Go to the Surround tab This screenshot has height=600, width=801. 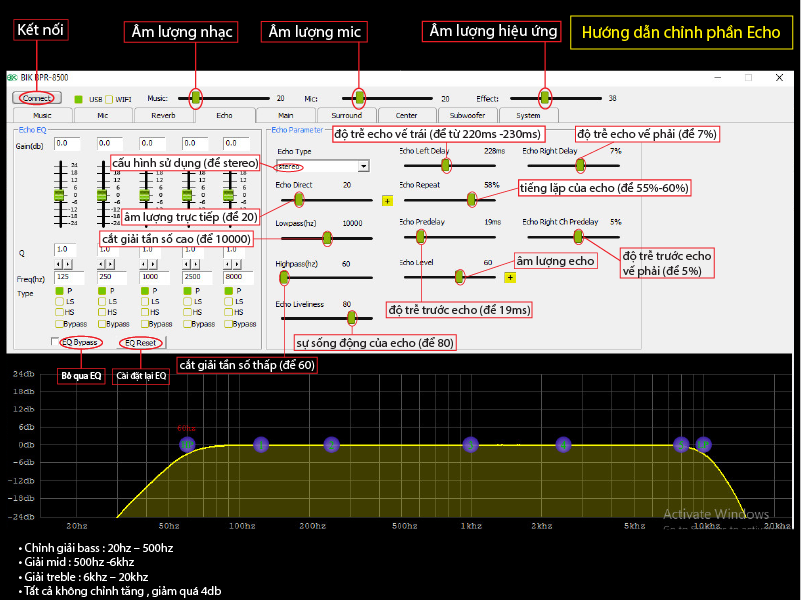click(x=346, y=115)
